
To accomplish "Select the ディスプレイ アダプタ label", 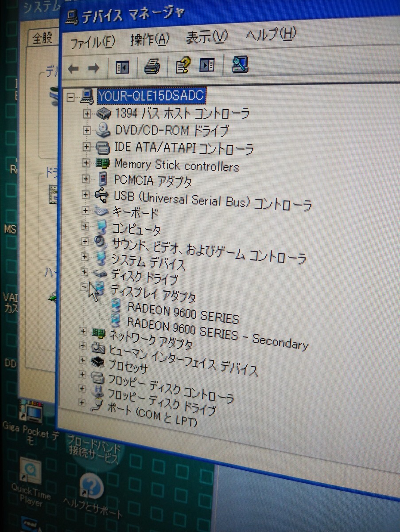I will 153,294.
